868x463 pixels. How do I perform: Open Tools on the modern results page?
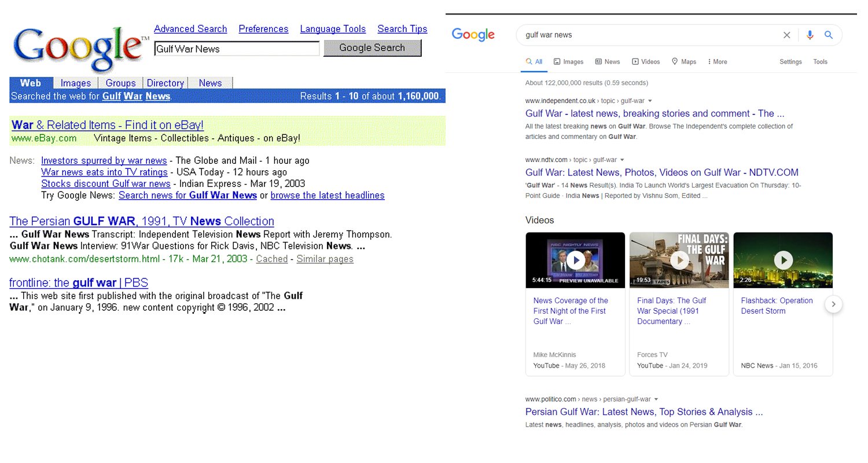[x=820, y=62]
